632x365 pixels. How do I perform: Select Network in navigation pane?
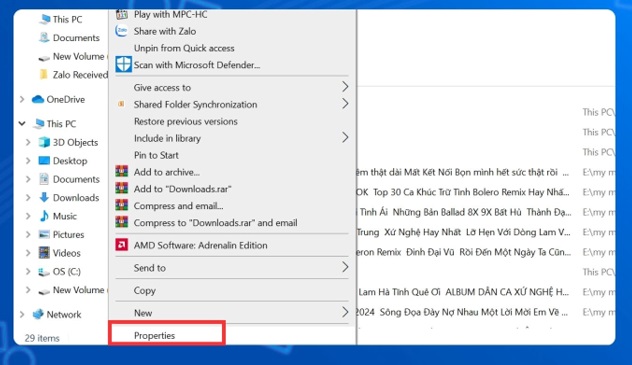coord(64,315)
